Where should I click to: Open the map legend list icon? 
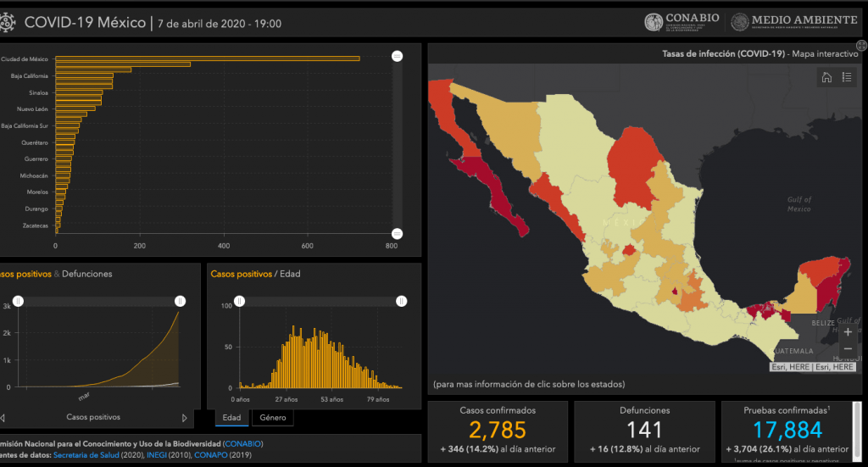[847, 78]
